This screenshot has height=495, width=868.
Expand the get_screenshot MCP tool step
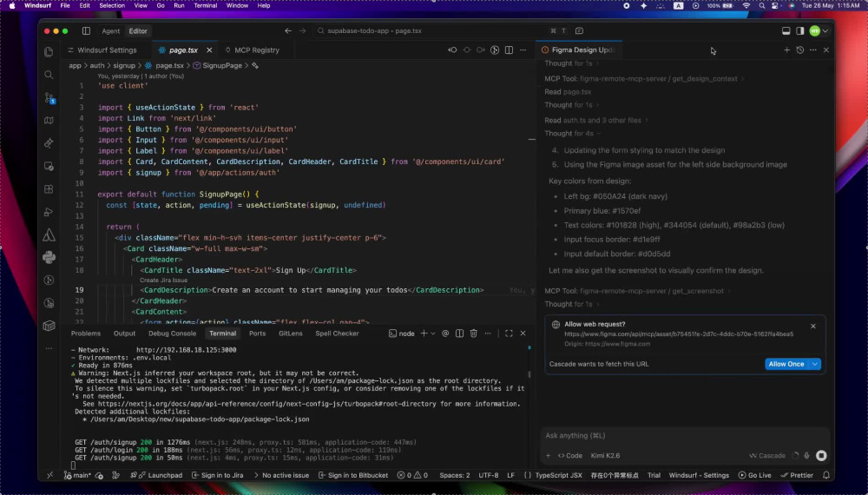pyautogui.click(x=636, y=291)
